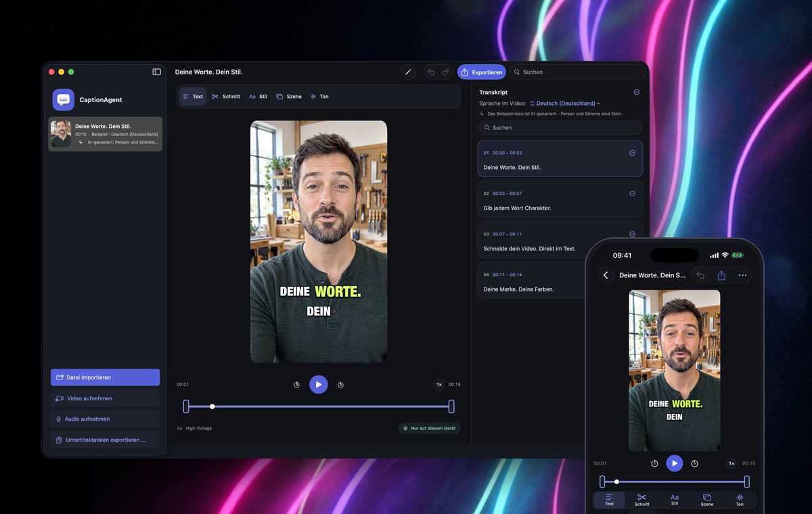This screenshot has height=514, width=812.
Task: Go back using phone chevron button
Action: [x=606, y=275]
